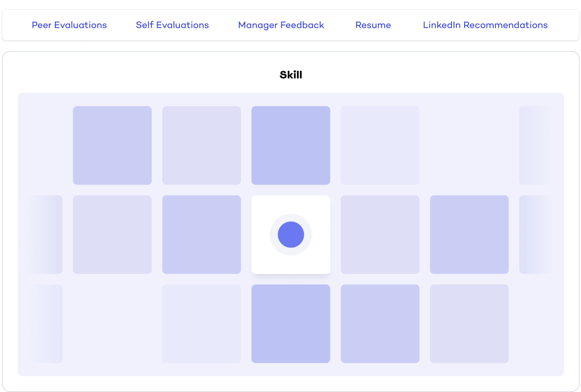
Task: Click the faint first tile in the top row
Action: (112, 145)
